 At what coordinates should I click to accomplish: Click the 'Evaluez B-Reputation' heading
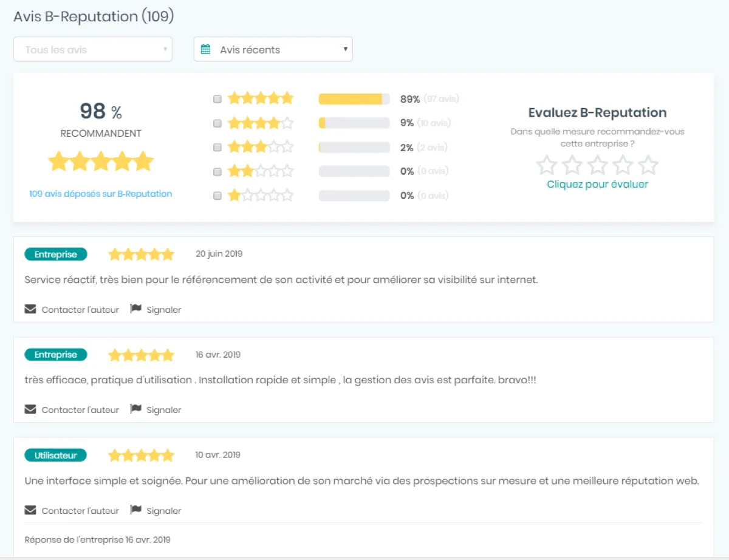(x=598, y=112)
